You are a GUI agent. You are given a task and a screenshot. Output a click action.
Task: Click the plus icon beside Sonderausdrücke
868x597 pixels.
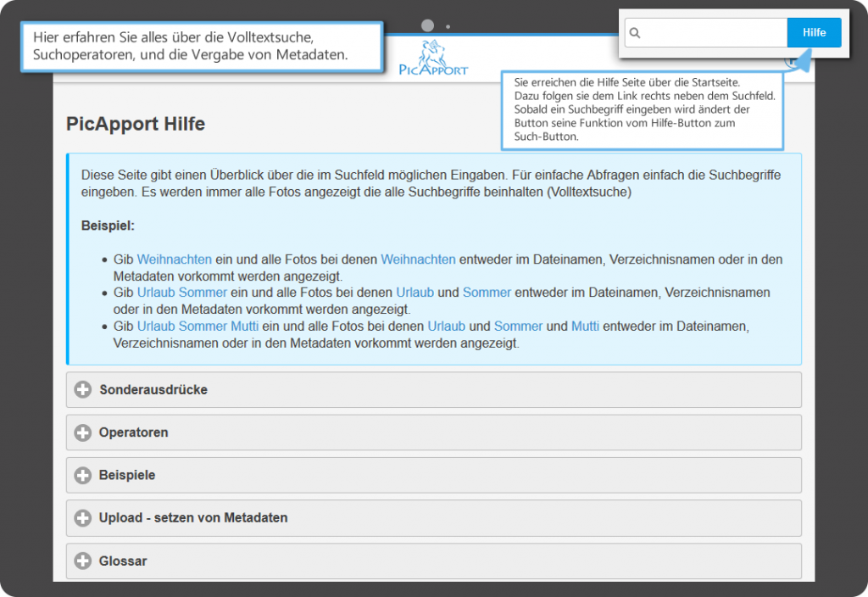(x=83, y=390)
